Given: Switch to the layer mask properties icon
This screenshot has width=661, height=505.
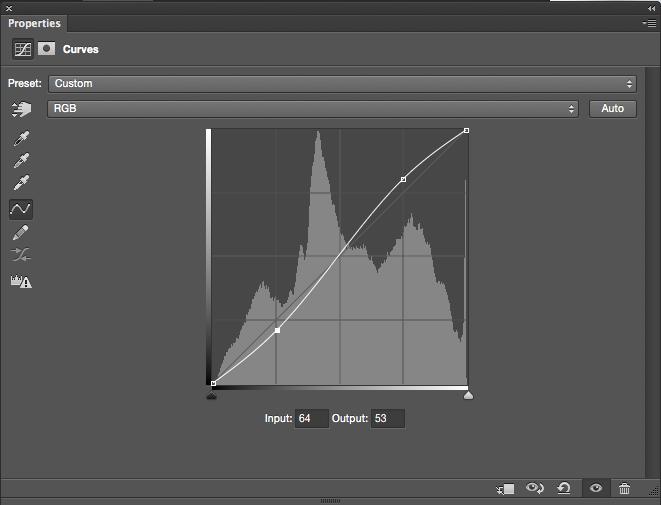Looking at the screenshot, I should click(46, 48).
